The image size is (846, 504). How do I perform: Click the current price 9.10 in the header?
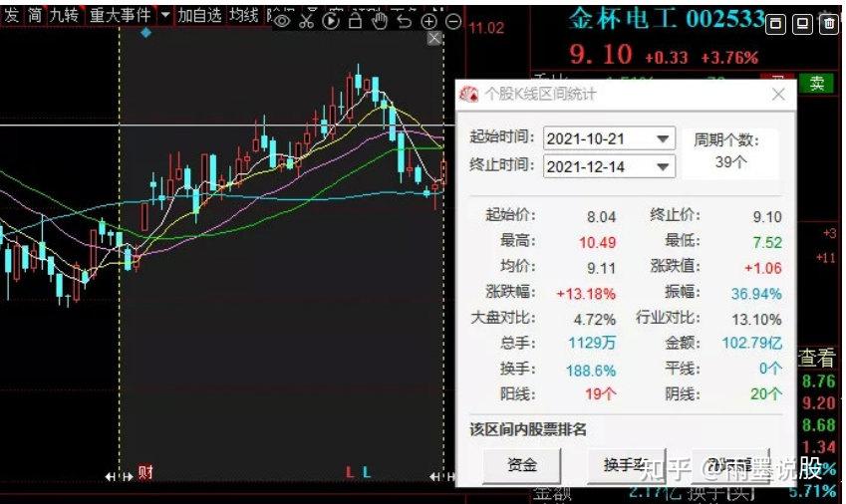pyautogui.click(x=601, y=55)
